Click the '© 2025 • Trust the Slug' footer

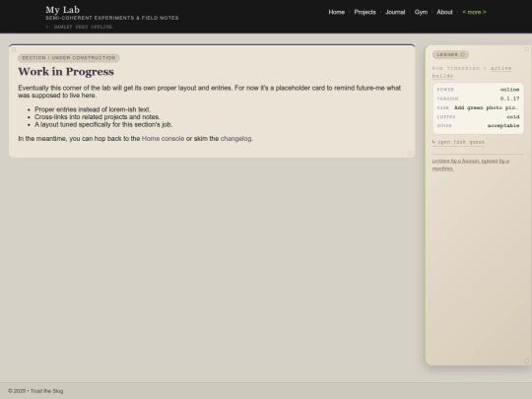[x=35, y=391]
